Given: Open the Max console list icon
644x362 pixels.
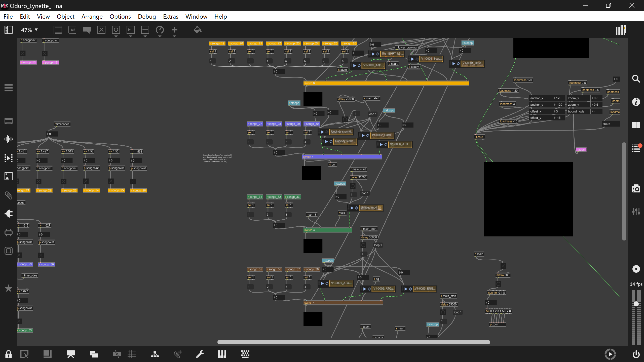Looking at the screenshot, I should click(x=636, y=148).
